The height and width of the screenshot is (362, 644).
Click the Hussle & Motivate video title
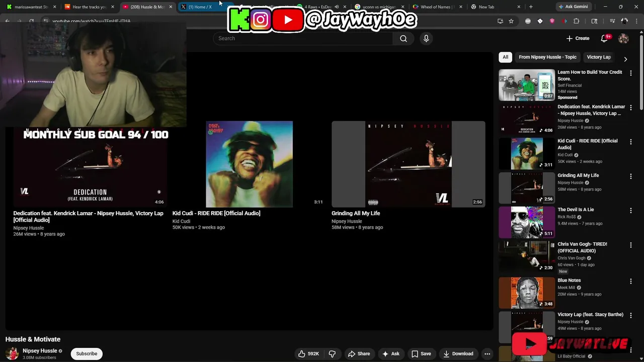point(33,339)
